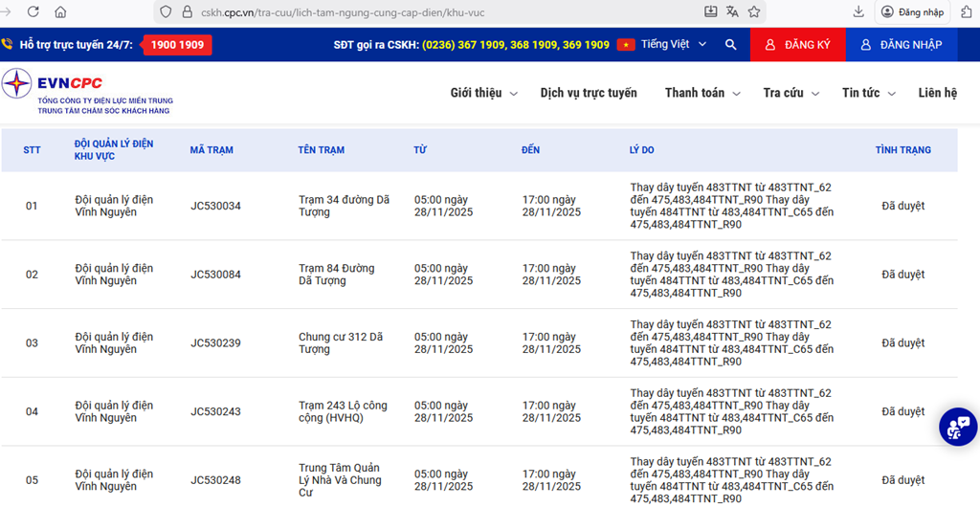Open the Tin tức menu

coord(868,93)
